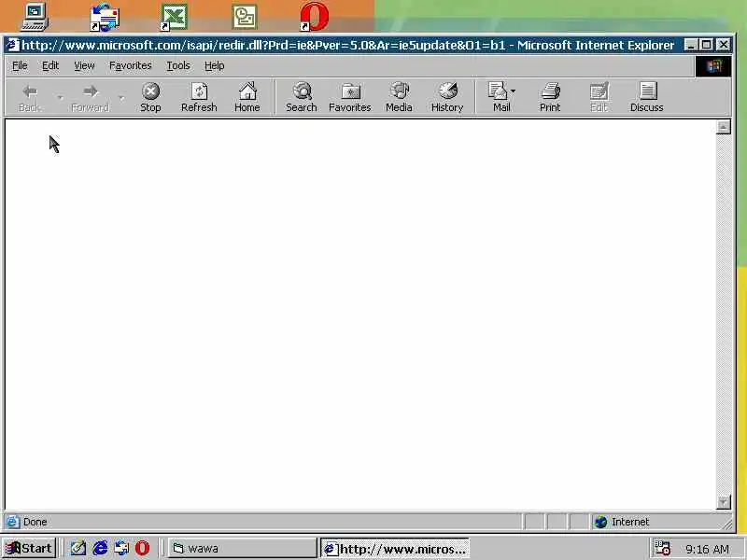Click the task scheduler tray icon
The width and height of the screenshot is (747, 560).
(662, 548)
